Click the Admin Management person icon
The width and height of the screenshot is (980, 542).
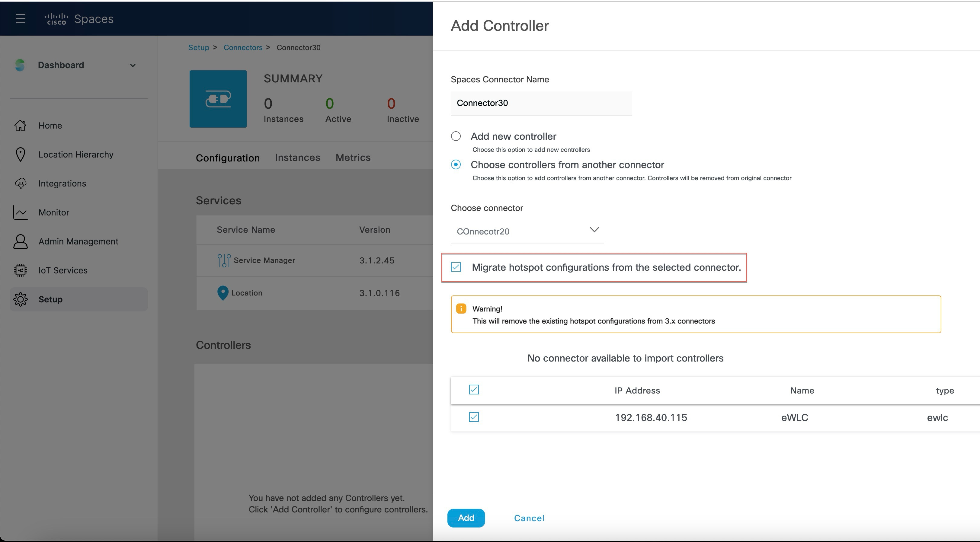coord(20,241)
